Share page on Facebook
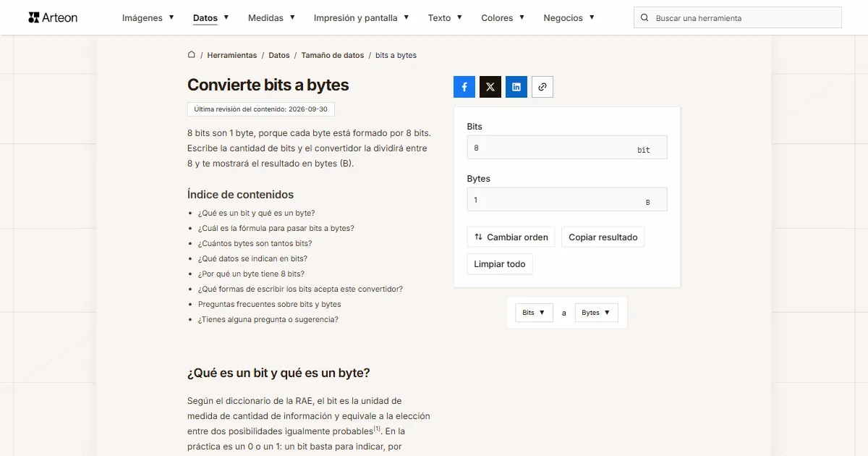Viewport: 868px width, 456px height. coord(464,87)
